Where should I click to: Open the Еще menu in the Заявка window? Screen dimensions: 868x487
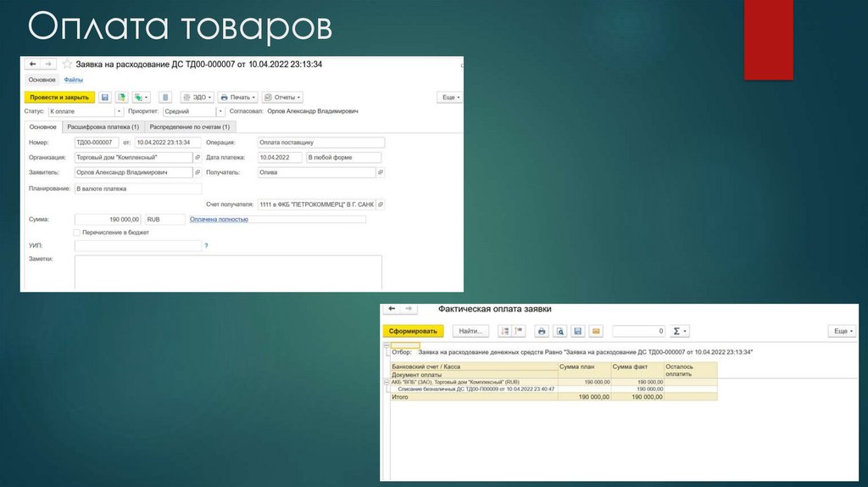(451, 98)
